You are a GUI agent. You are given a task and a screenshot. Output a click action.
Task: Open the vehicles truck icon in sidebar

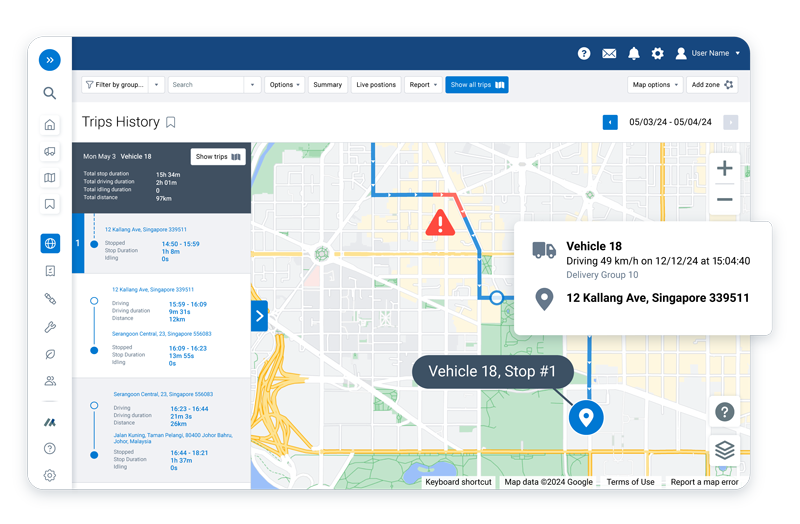click(50, 152)
